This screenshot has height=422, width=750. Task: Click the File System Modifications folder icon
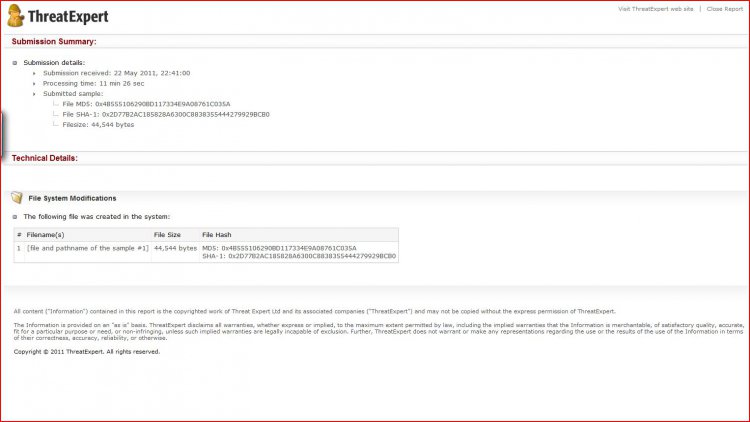coord(17,198)
